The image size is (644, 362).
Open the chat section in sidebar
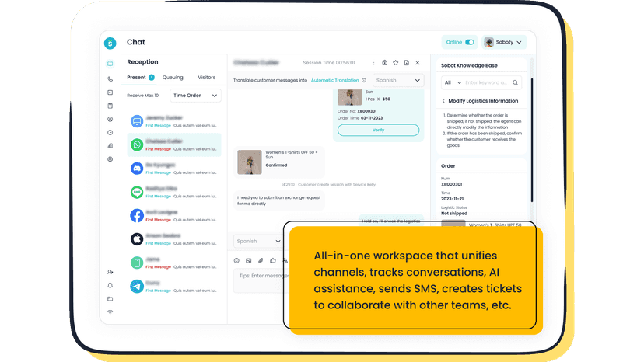click(x=110, y=64)
